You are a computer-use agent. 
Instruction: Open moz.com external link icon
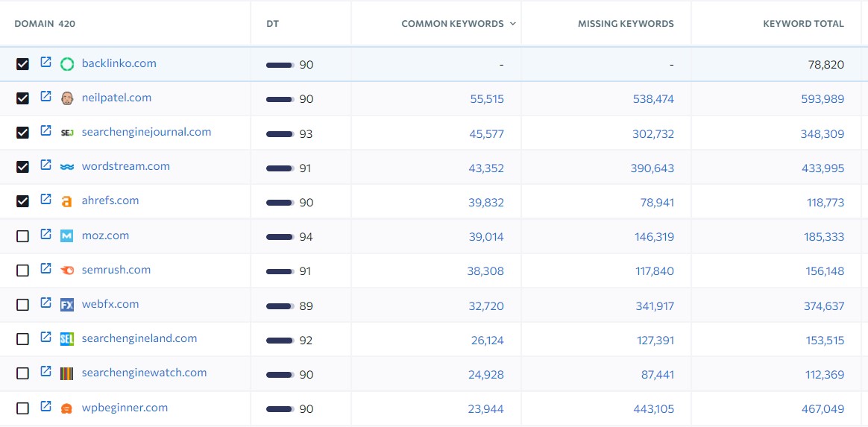(x=46, y=234)
